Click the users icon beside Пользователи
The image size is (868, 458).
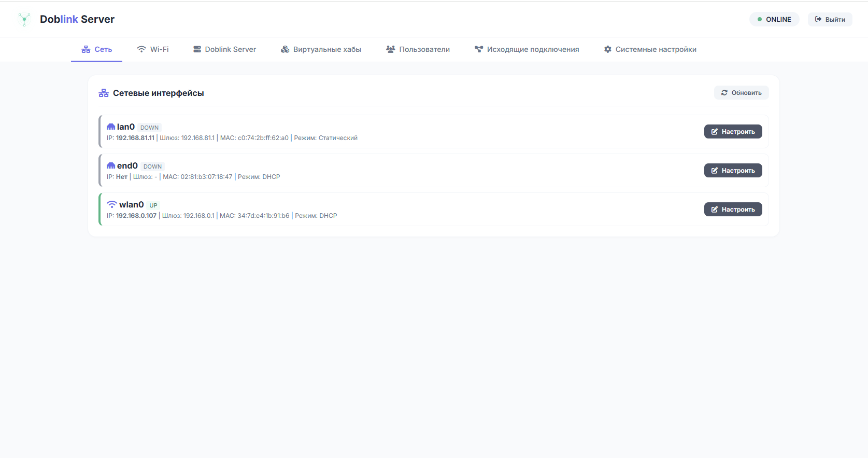[391, 49]
